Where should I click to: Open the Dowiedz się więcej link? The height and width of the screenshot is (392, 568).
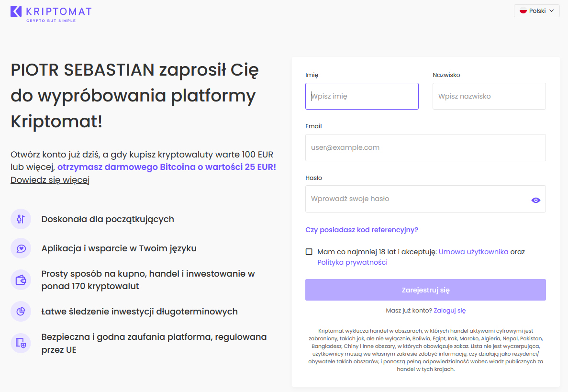click(x=50, y=180)
